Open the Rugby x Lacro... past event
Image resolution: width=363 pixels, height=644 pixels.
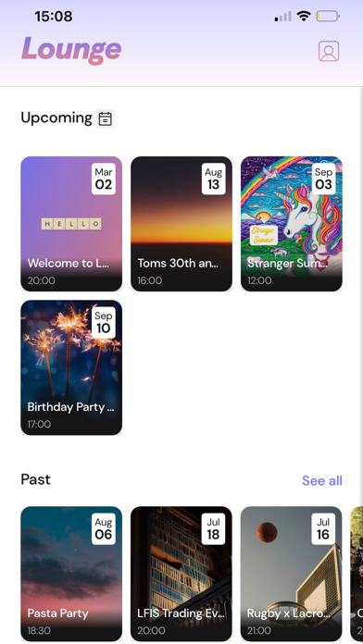pos(292,574)
